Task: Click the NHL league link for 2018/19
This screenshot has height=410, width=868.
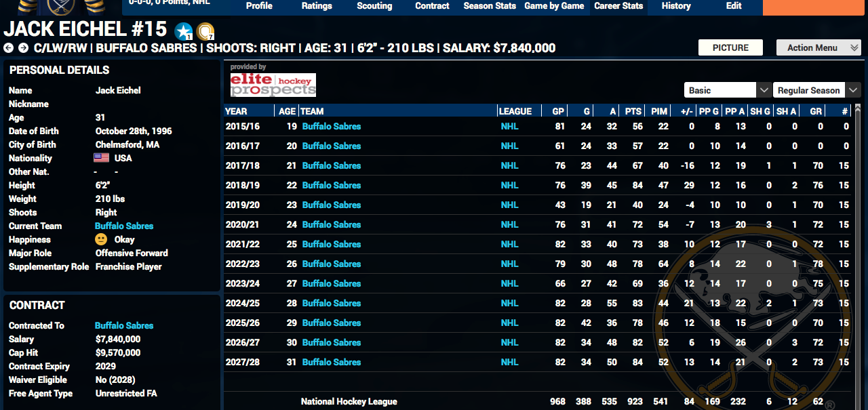Action: [509, 185]
